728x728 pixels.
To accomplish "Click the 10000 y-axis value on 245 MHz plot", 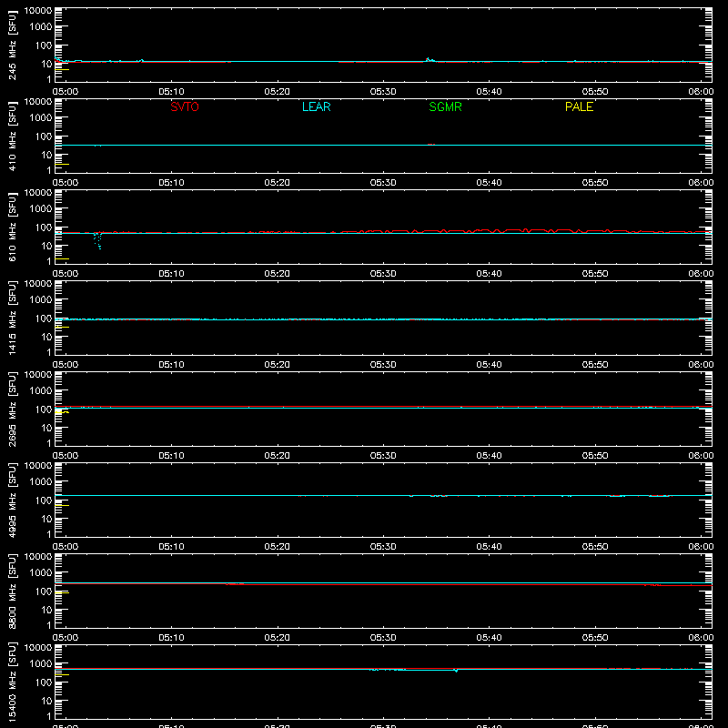I will 38,11.
